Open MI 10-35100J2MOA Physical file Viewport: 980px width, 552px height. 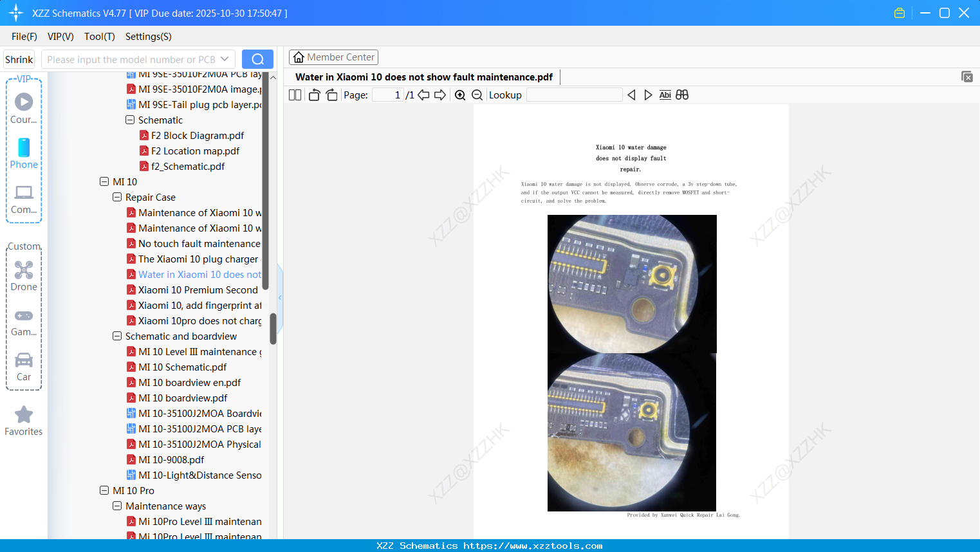click(x=194, y=444)
